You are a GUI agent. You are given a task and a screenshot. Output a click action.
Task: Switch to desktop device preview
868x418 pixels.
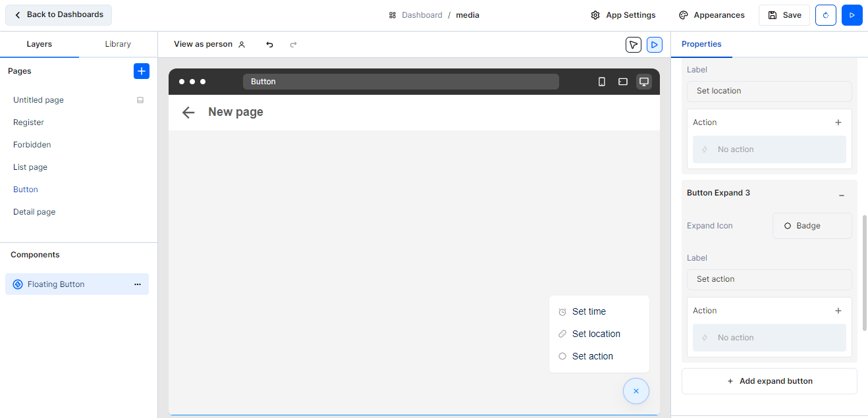[643, 82]
